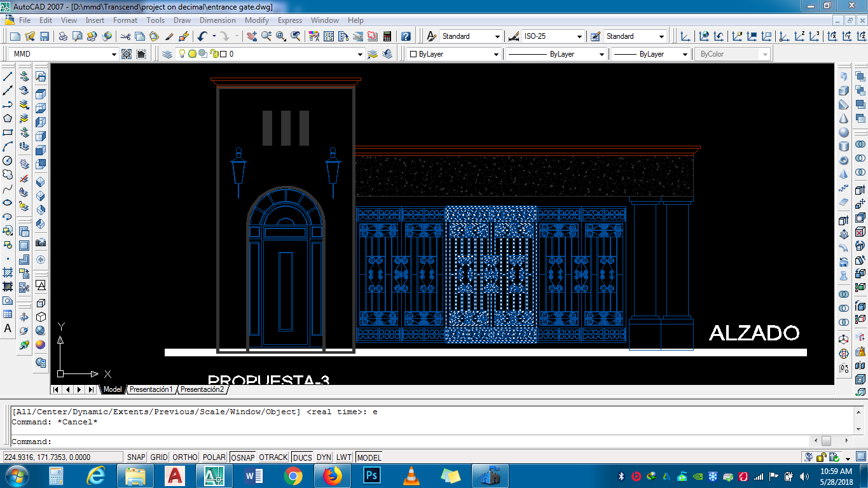Viewport: 868px width, 488px height.
Task: Select the Line draw tool
Action: (x=8, y=76)
